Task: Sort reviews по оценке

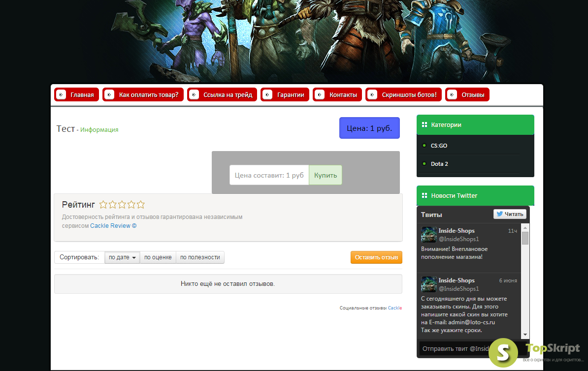Action: coord(158,257)
